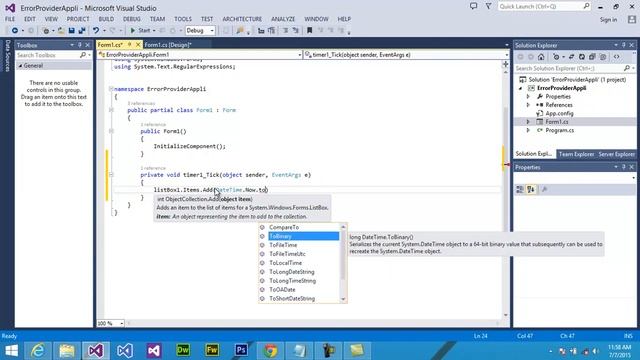Open the Data Sources side tab

pyautogui.click(x=7, y=56)
